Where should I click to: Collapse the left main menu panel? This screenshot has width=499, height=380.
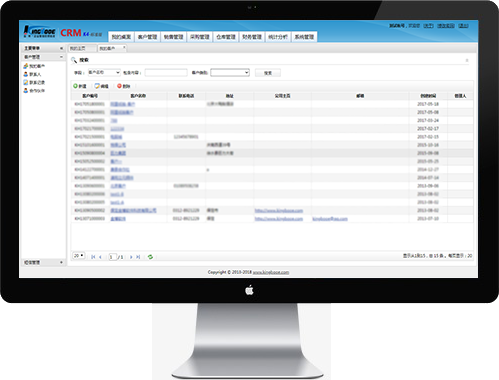[x=61, y=48]
